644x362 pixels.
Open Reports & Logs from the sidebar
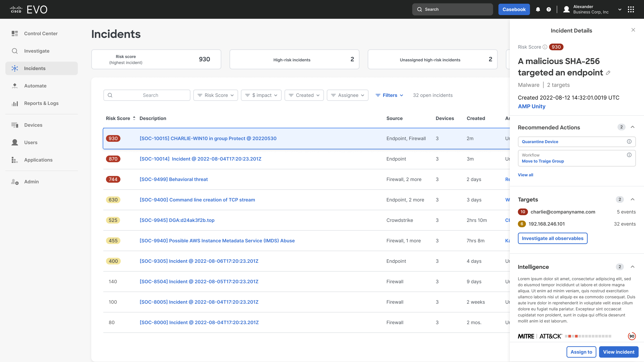(x=41, y=103)
